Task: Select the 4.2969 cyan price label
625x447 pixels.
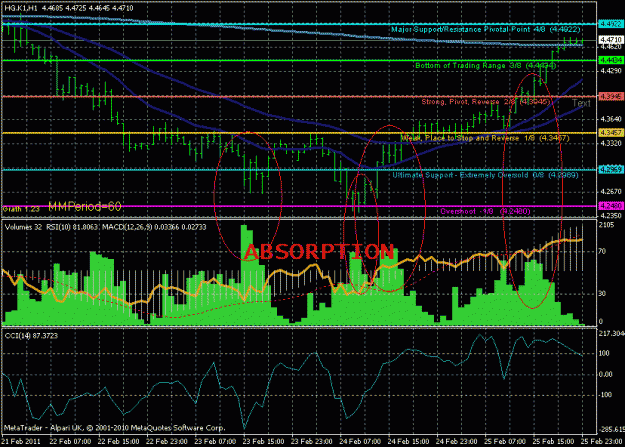Action: (611, 170)
